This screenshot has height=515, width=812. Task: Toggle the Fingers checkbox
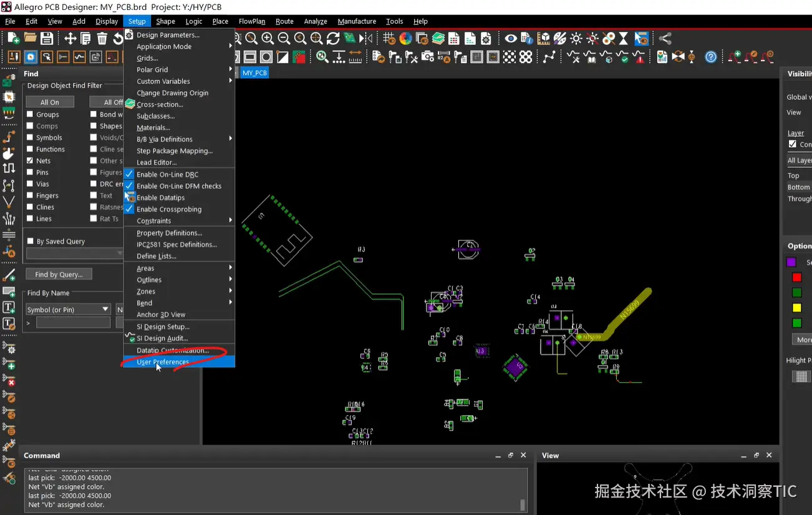pyautogui.click(x=30, y=195)
